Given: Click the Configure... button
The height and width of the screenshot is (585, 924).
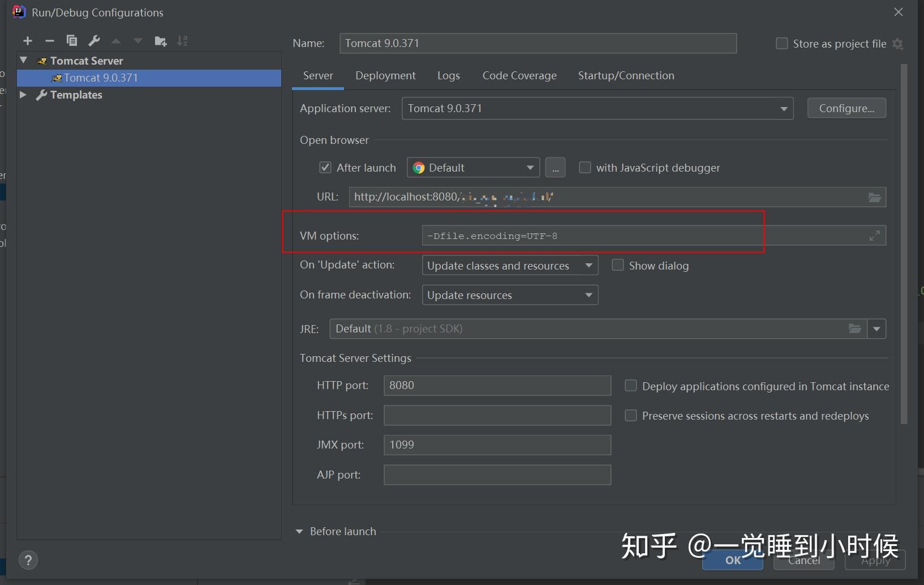Looking at the screenshot, I should [846, 108].
